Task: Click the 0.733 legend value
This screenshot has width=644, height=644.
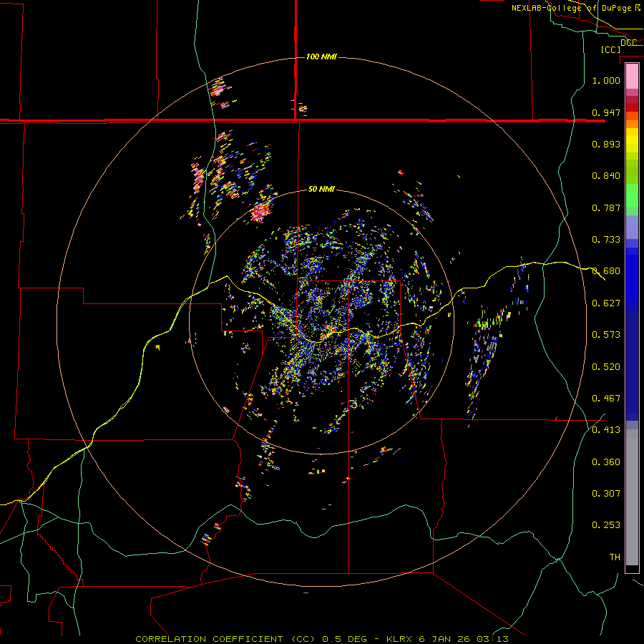Action: [606, 240]
